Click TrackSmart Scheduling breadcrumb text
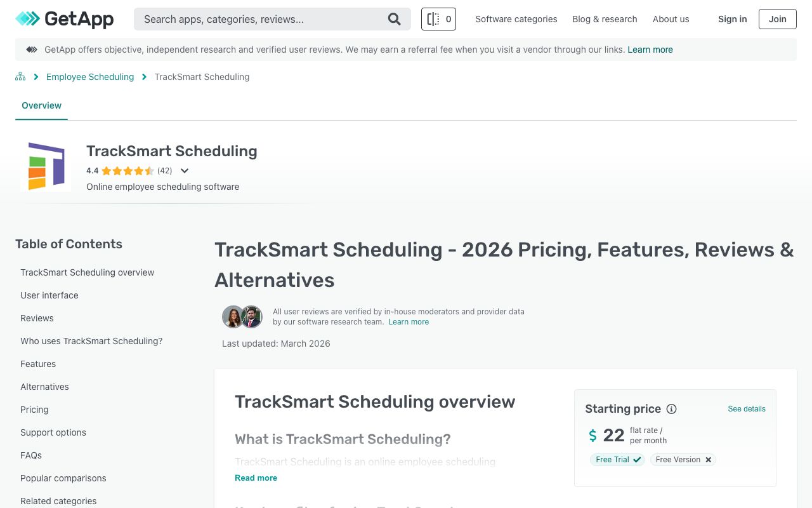This screenshot has height=508, width=812. tap(202, 77)
